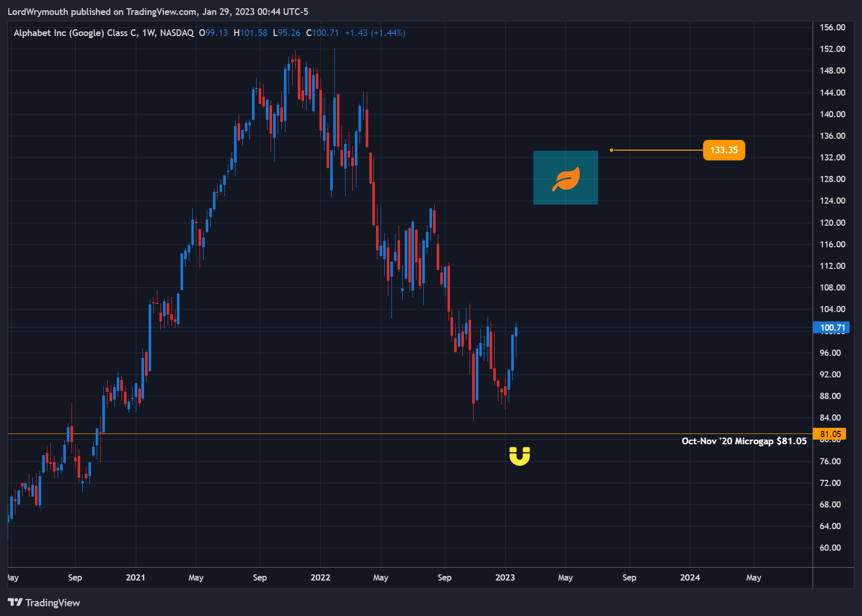
Task: Select the orange 133.35 price target label
Action: [x=724, y=150]
